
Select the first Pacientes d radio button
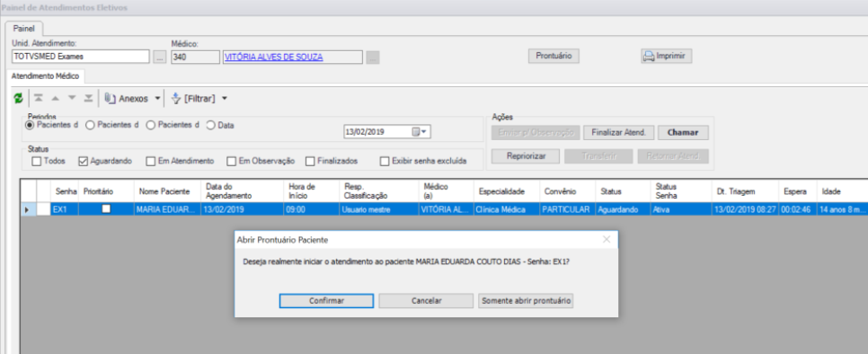click(x=30, y=126)
